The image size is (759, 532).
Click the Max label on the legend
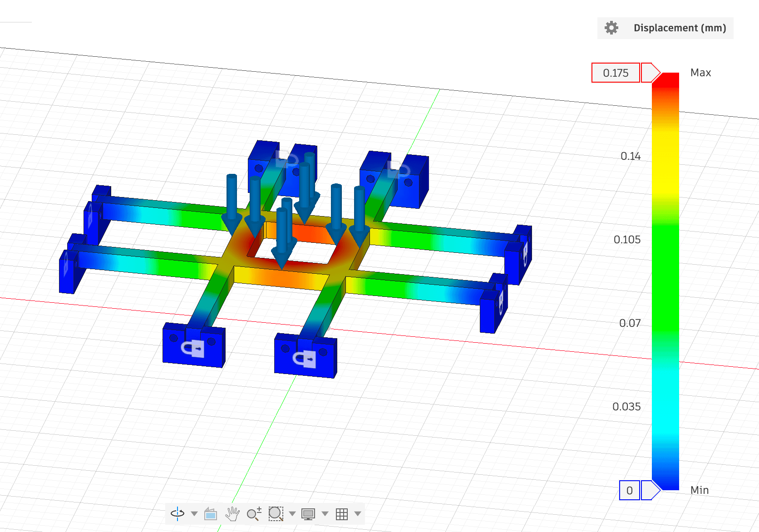[x=700, y=72]
